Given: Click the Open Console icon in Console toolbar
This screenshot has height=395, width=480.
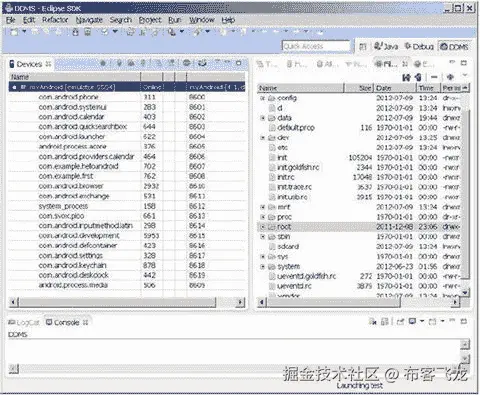Looking at the screenshot, I should click(x=432, y=321).
